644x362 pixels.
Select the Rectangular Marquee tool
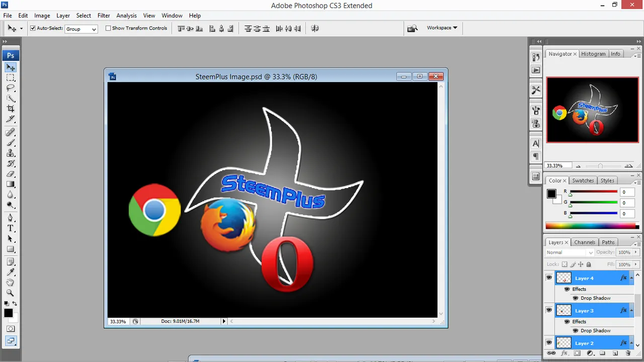click(11, 78)
